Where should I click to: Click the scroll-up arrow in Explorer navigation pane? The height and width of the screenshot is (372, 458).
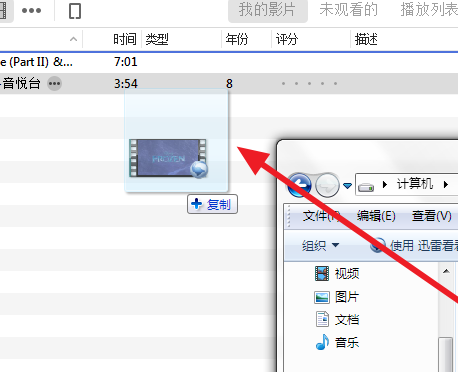coord(446,271)
